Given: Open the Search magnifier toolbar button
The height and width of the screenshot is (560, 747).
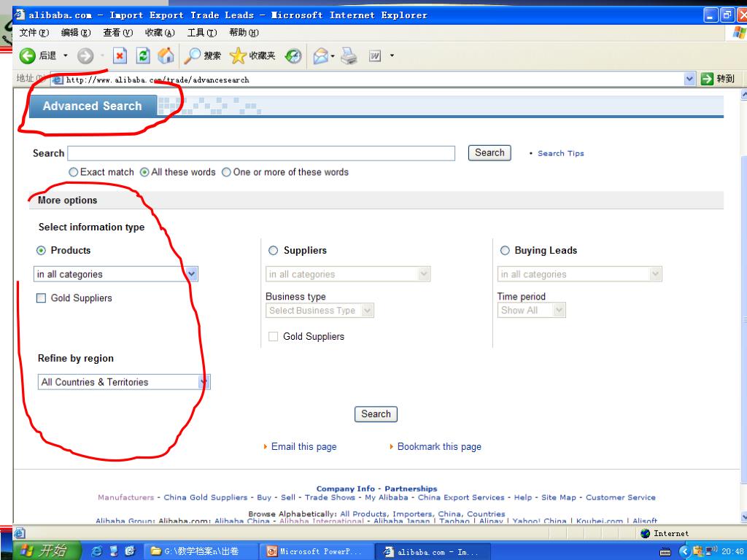Looking at the screenshot, I should click(x=203, y=55).
